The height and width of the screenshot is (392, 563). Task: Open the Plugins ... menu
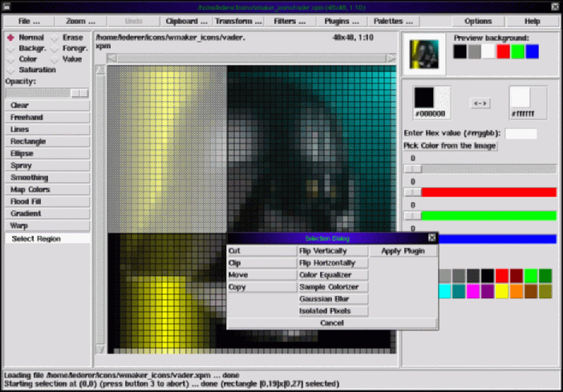[x=342, y=22]
